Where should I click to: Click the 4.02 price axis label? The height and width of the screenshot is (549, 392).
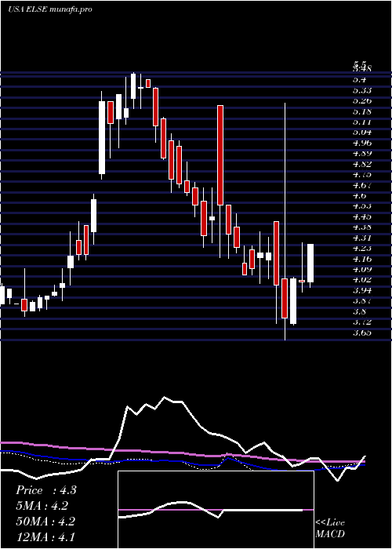click(362, 279)
